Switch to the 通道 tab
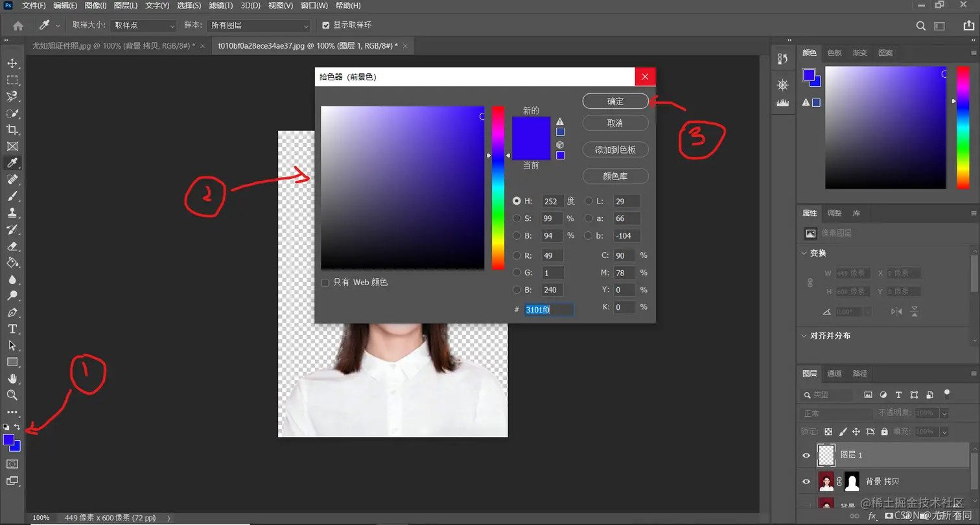Screen dimensions: 980x525 [834, 373]
